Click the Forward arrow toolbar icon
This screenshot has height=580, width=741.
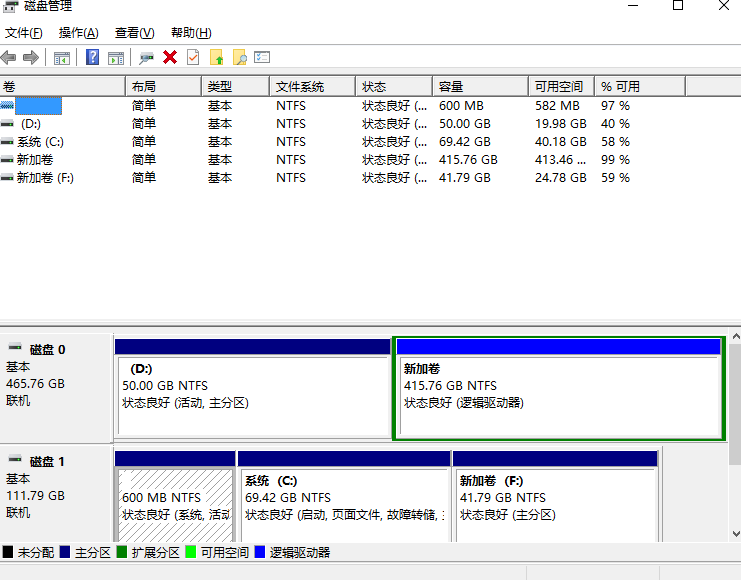(31, 58)
